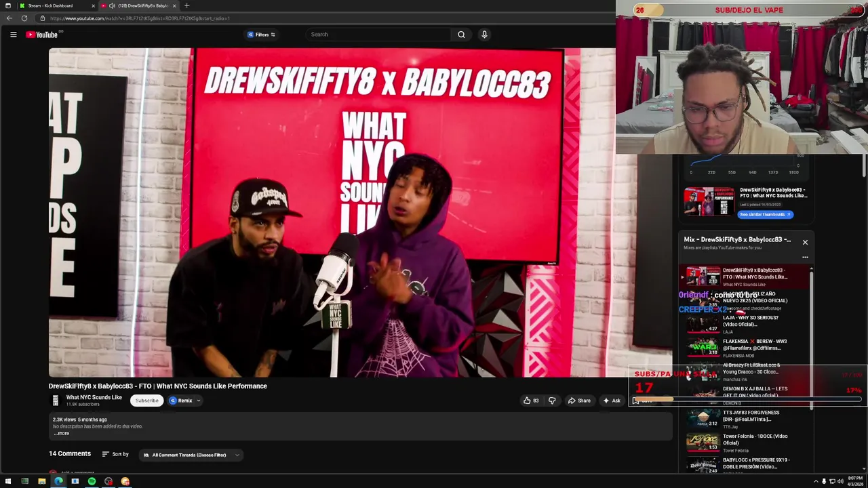View site info via the address lock icon
The width and height of the screenshot is (868, 488).
[x=42, y=18]
